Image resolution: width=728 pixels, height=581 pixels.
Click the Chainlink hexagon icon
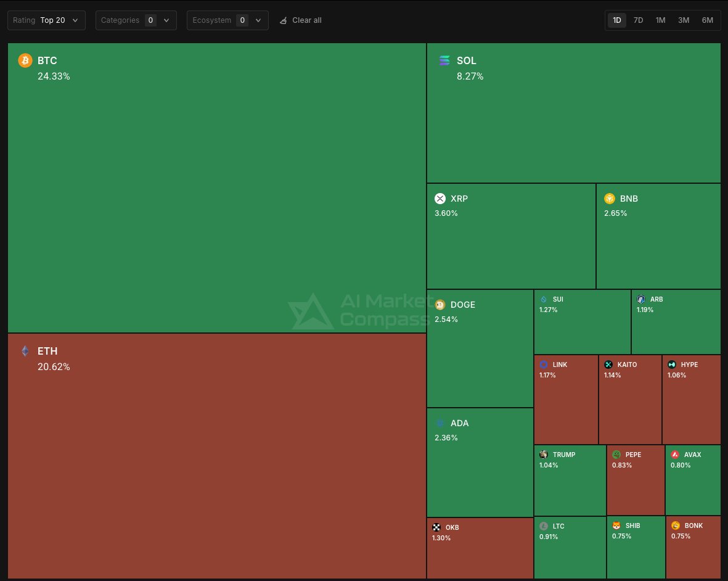544,365
